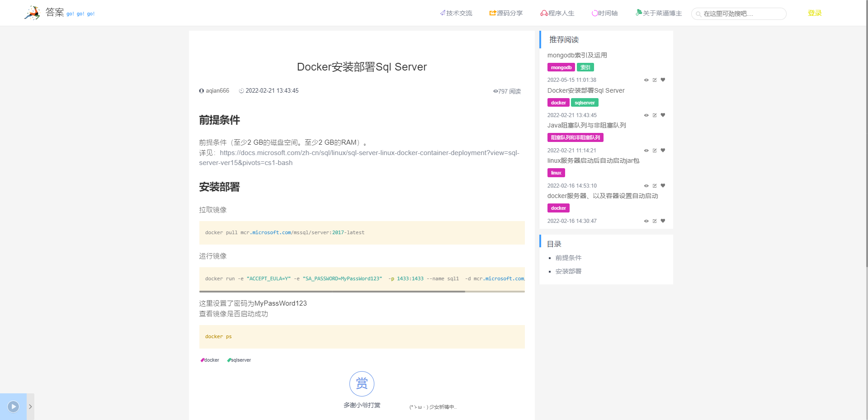Click the docker tag below article
Image resolution: width=868 pixels, height=420 pixels.
click(210, 360)
